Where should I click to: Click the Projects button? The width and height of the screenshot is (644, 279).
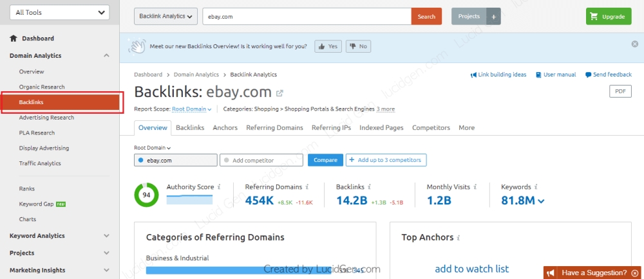[x=469, y=16]
